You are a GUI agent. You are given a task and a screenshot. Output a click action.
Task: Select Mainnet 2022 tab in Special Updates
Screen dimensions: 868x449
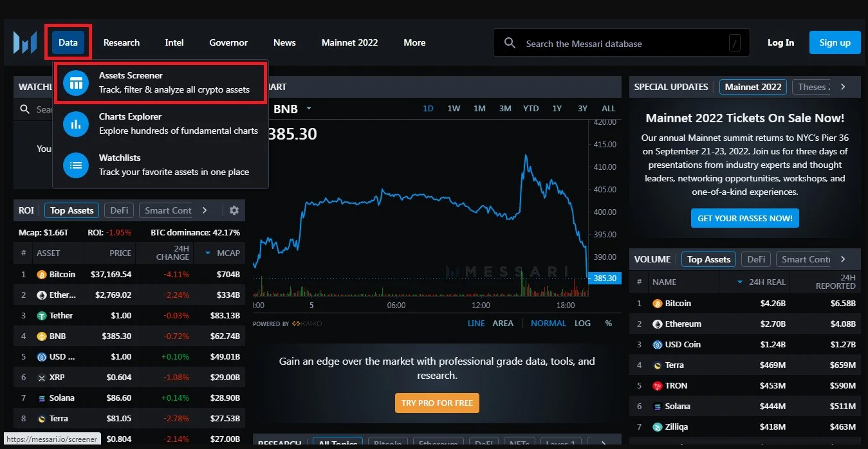pyautogui.click(x=753, y=87)
